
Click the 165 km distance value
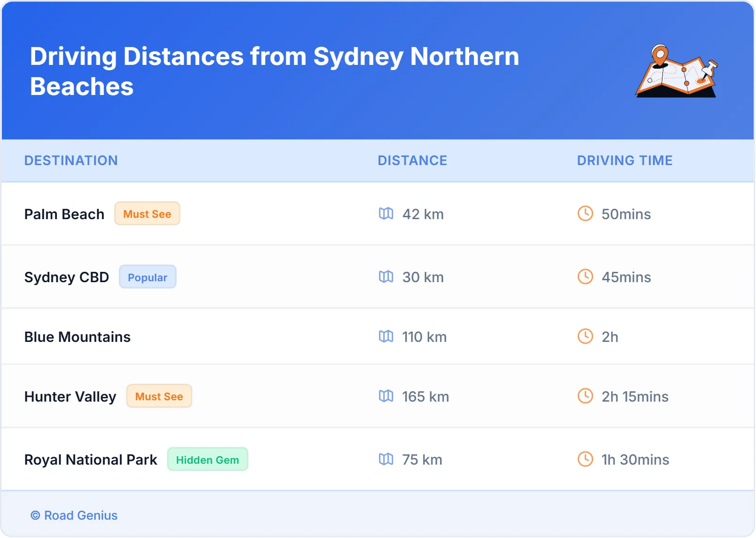(425, 396)
